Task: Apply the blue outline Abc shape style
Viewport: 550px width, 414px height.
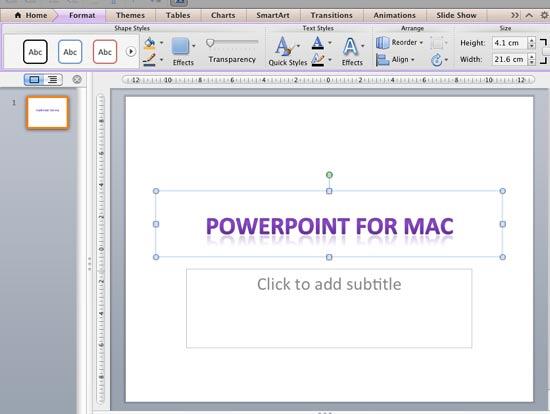Action: coord(70,52)
